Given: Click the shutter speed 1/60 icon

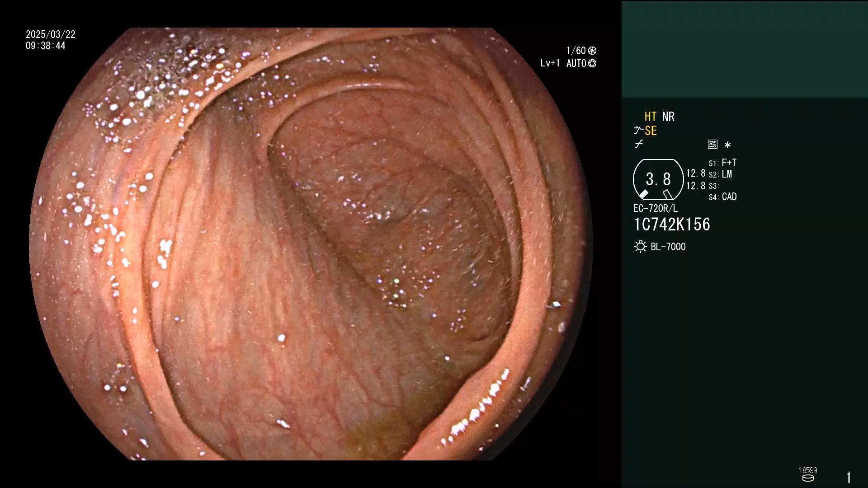Looking at the screenshot, I should [592, 51].
